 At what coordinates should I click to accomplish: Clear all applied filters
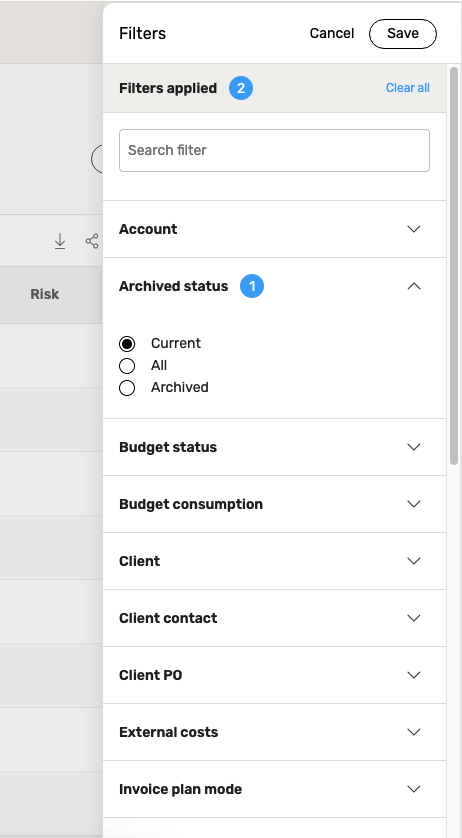pyautogui.click(x=407, y=88)
